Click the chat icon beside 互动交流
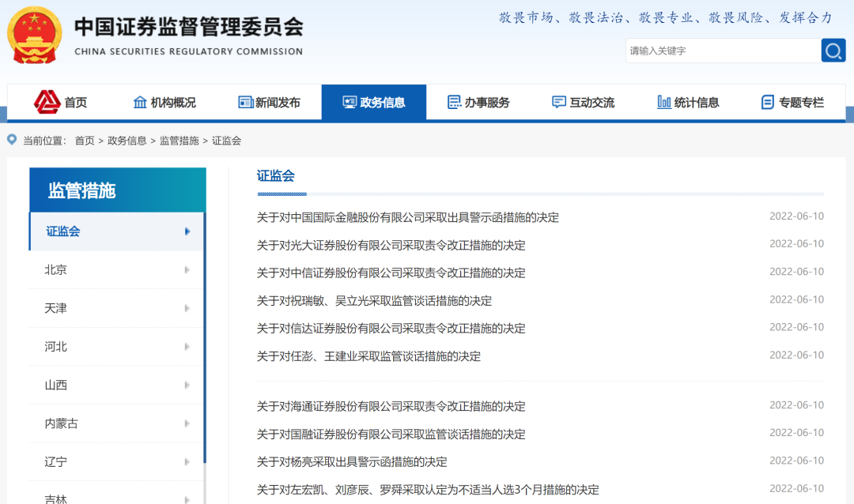Image resolution: width=854 pixels, height=504 pixels. [x=559, y=102]
